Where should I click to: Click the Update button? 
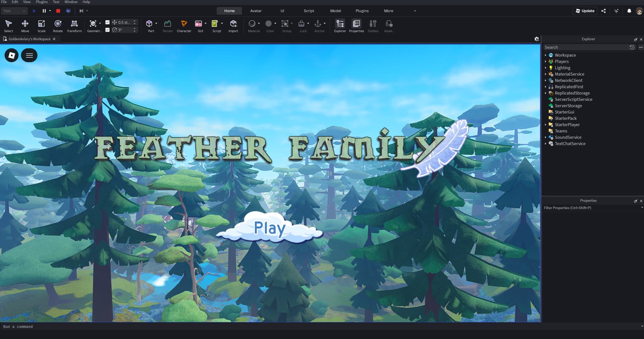tap(585, 11)
